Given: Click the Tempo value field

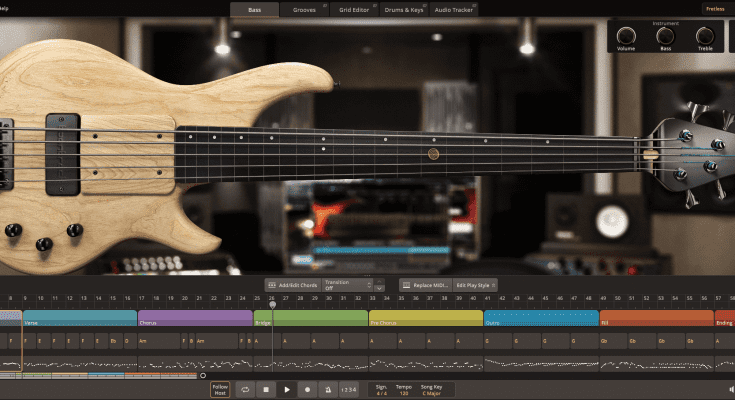Looking at the screenshot, I should (x=403, y=389).
